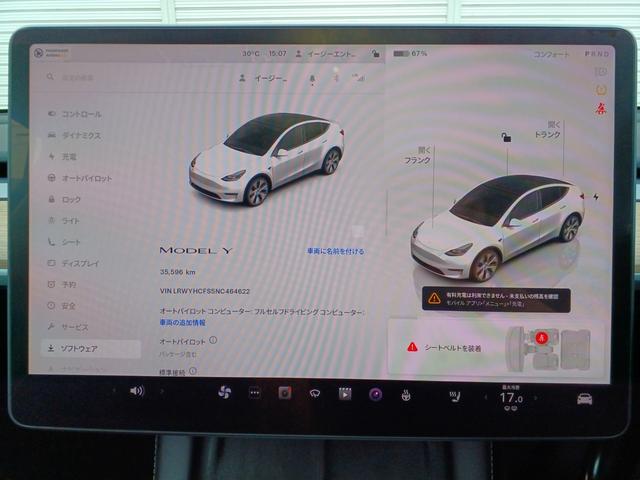
Task: Open the three-dots app launcher
Action: pos(254,392)
